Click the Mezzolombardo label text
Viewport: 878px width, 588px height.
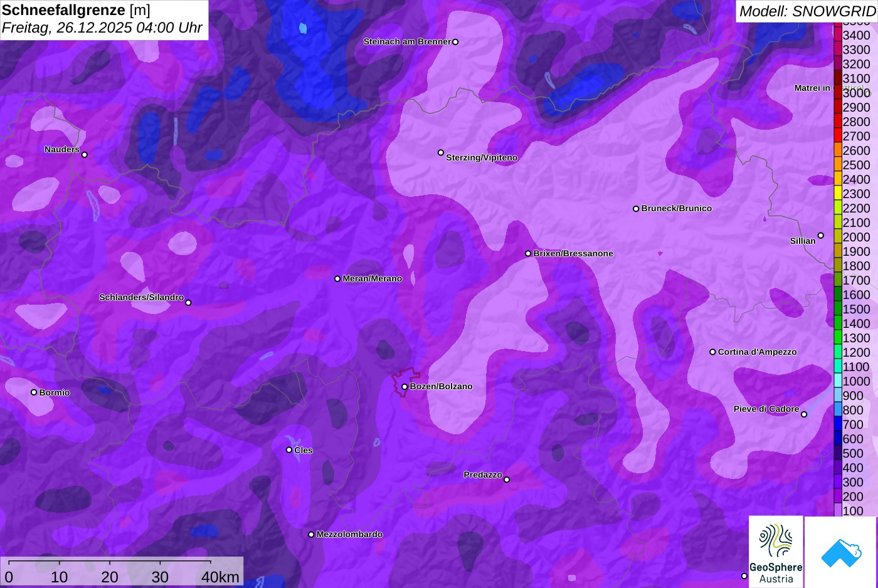[x=350, y=534]
